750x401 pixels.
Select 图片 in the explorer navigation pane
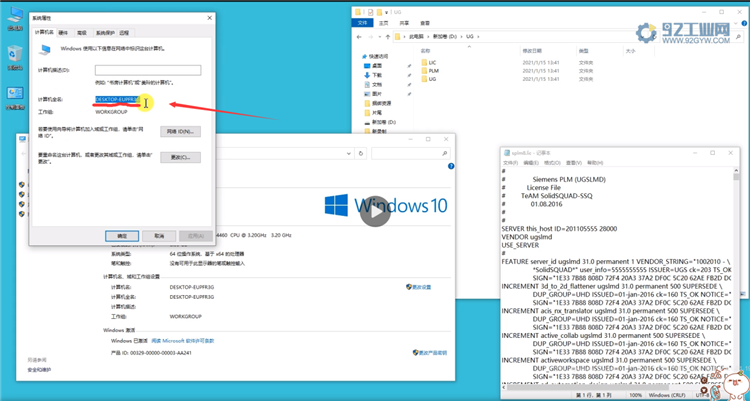click(373, 94)
